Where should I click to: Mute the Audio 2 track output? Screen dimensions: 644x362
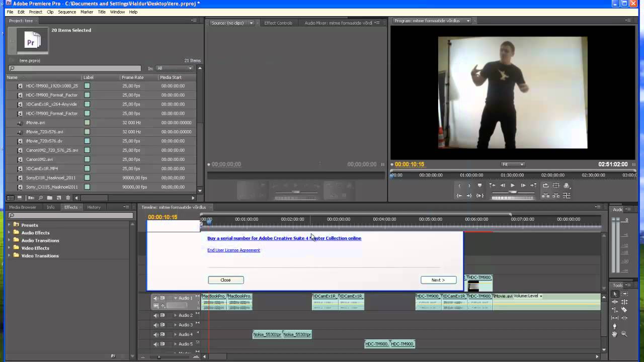155,315
